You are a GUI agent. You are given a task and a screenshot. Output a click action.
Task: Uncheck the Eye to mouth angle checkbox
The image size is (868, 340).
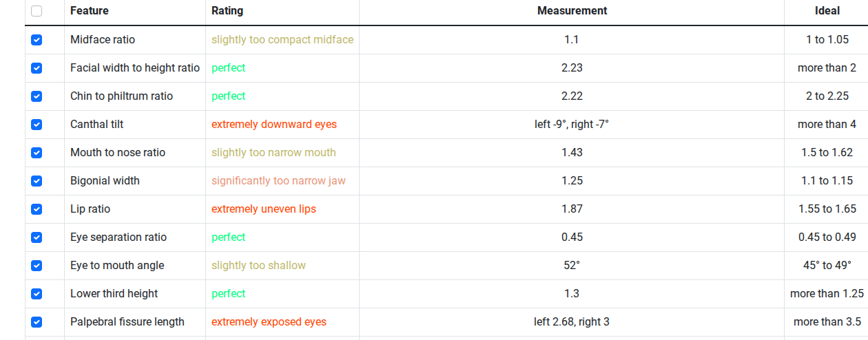[x=37, y=266]
